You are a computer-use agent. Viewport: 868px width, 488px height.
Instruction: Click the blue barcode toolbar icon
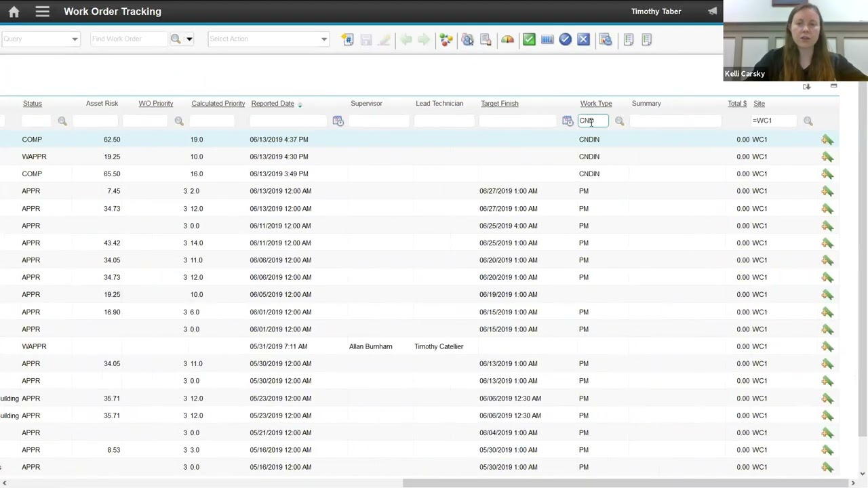point(547,39)
